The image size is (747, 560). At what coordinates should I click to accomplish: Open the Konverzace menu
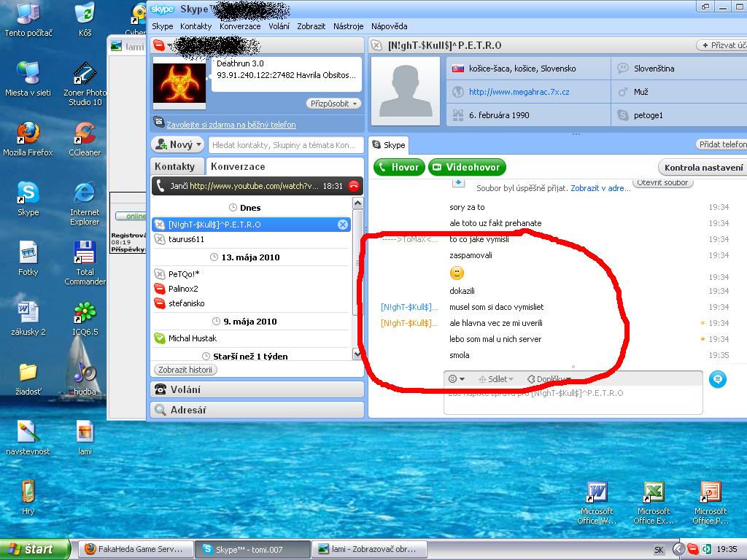pos(240,26)
